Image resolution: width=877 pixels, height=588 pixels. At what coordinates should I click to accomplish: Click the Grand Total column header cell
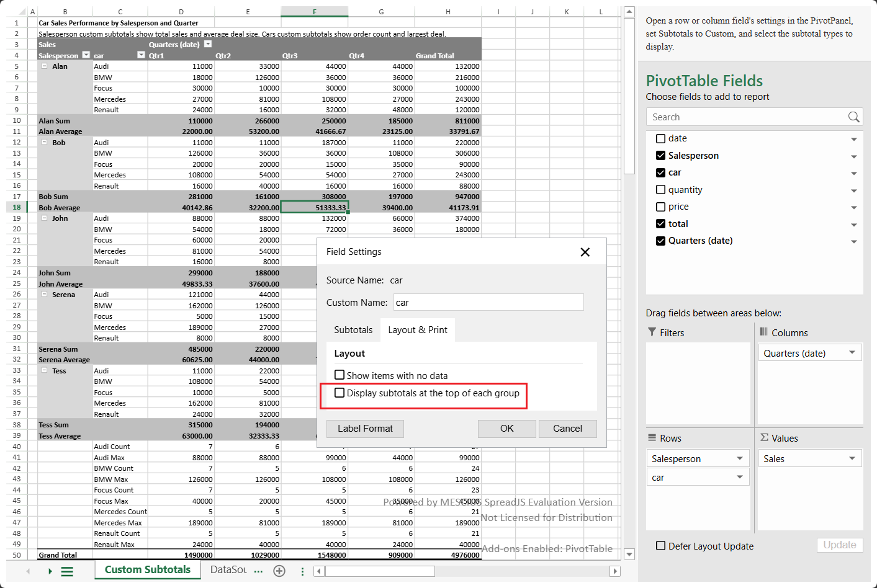pyautogui.click(x=447, y=55)
